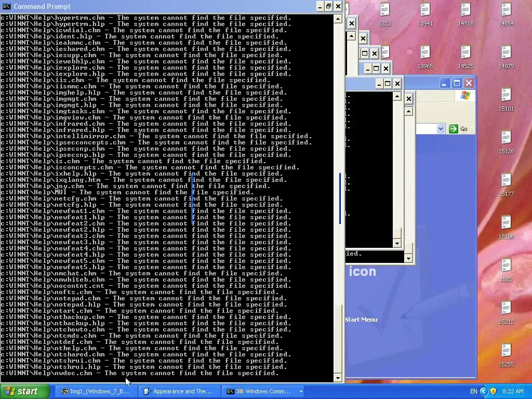Screen dimensions: 532x399
Task: Click the Windows Security shield tray icon
Action: tap(494, 391)
